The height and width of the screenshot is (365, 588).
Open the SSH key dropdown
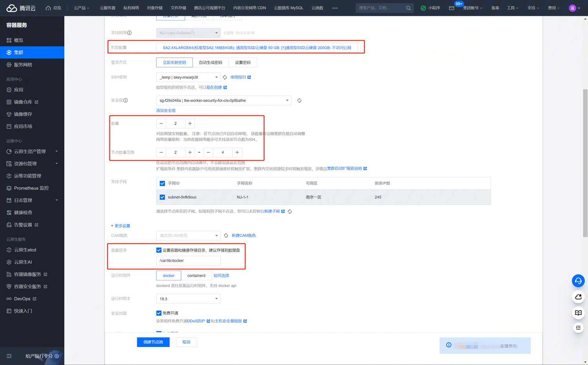tap(188, 78)
